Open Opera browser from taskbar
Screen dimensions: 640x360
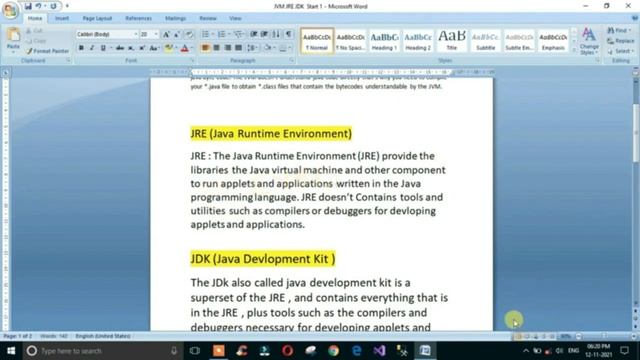coord(287,351)
